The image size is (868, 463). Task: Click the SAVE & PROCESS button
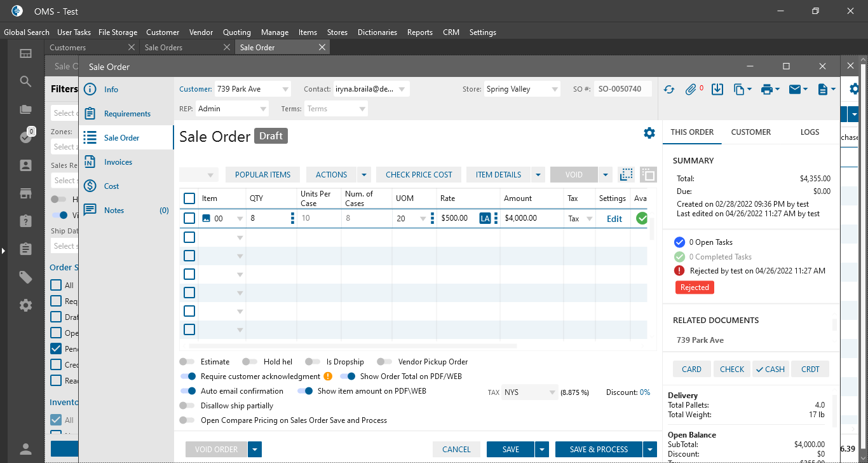coord(599,450)
